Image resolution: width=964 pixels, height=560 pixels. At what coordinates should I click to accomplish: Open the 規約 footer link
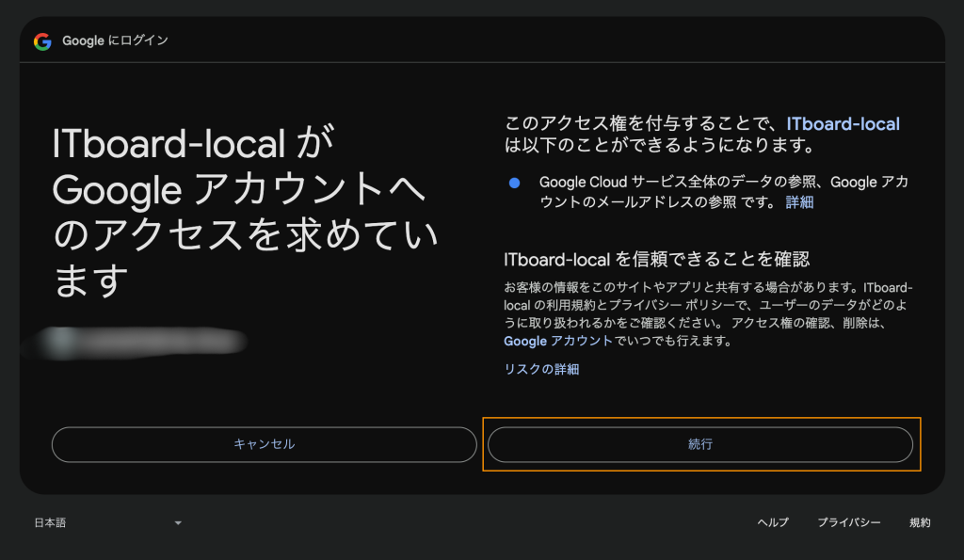coord(920,522)
